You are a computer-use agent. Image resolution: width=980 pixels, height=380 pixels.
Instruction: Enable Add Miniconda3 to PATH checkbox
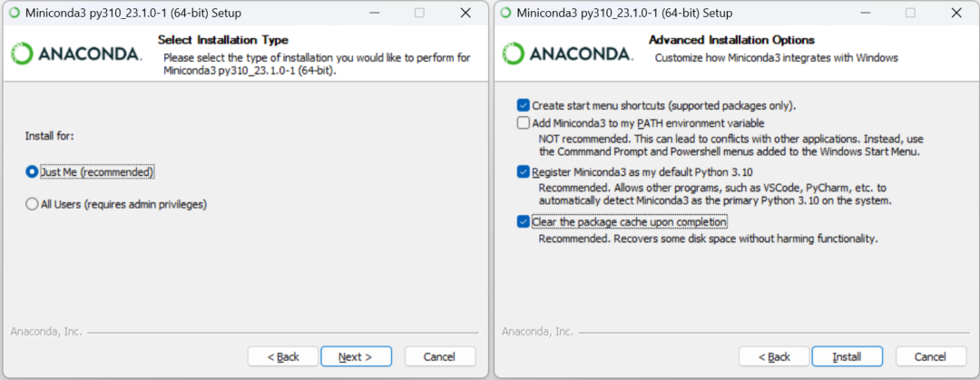click(523, 122)
